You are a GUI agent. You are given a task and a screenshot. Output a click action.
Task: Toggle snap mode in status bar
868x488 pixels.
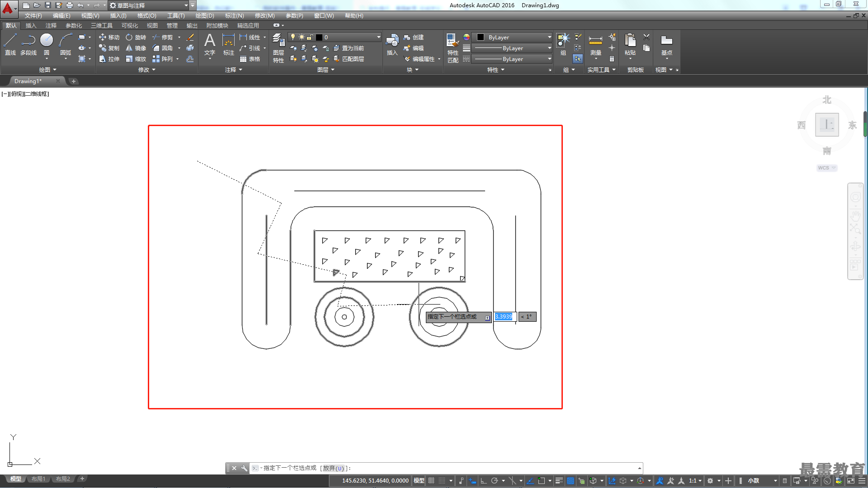pos(442,481)
